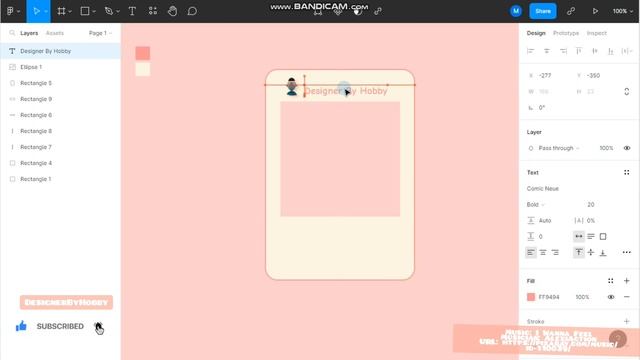Switch to the Assets tab
The image size is (640, 360).
[x=55, y=33]
